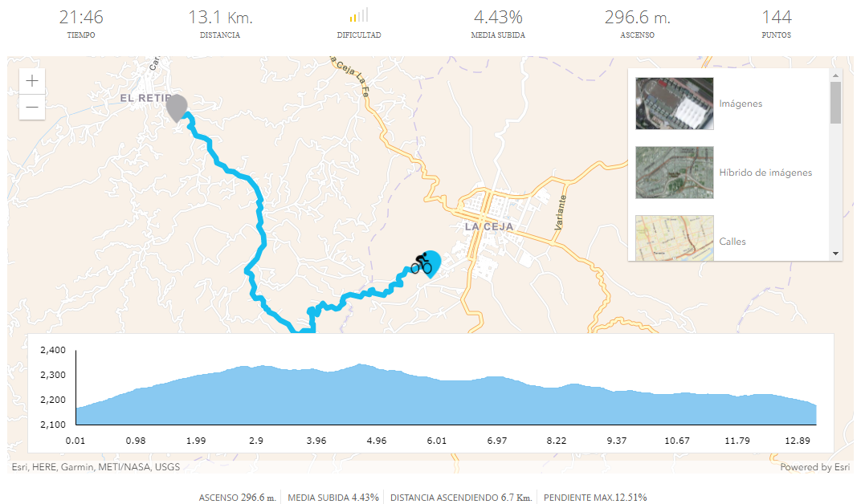Click the La Ceja town label
Image resolution: width=861 pixels, height=504 pixels.
[x=488, y=226]
